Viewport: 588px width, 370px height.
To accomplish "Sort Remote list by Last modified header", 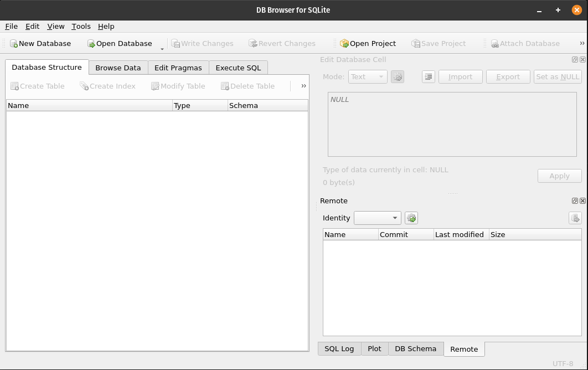I will pos(461,234).
